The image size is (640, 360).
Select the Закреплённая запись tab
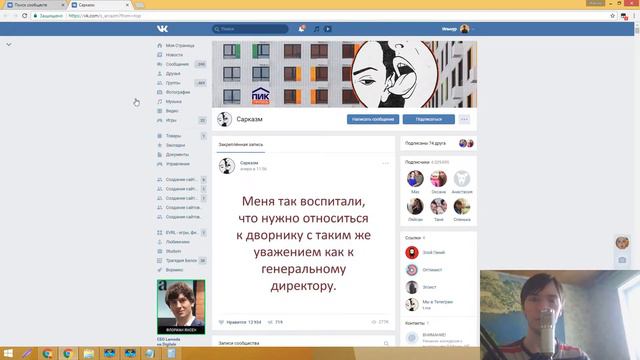tap(240, 144)
